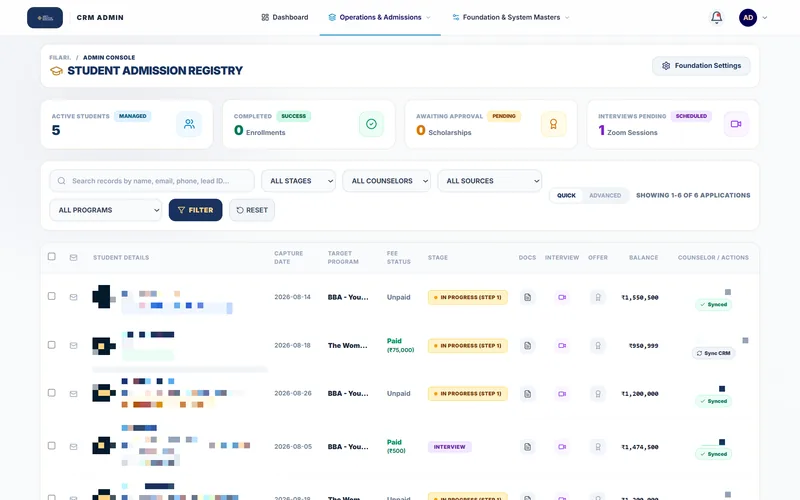Click the Capture Date column header
The image size is (800, 500).
(289, 258)
